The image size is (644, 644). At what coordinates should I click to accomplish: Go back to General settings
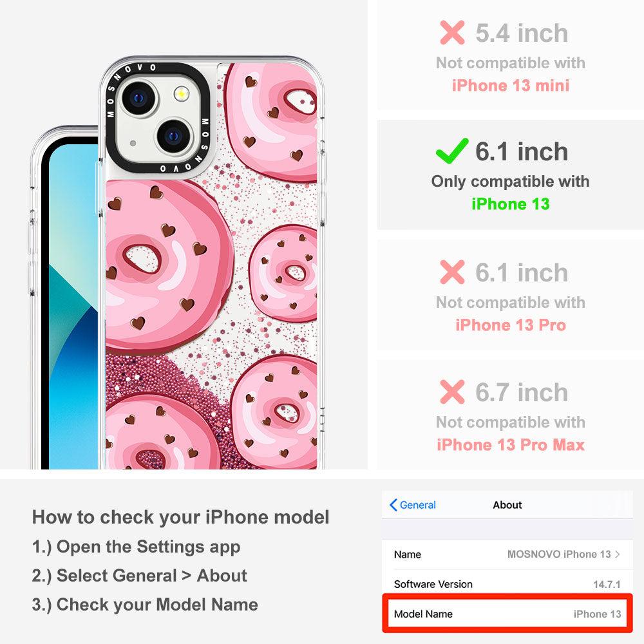(x=412, y=505)
